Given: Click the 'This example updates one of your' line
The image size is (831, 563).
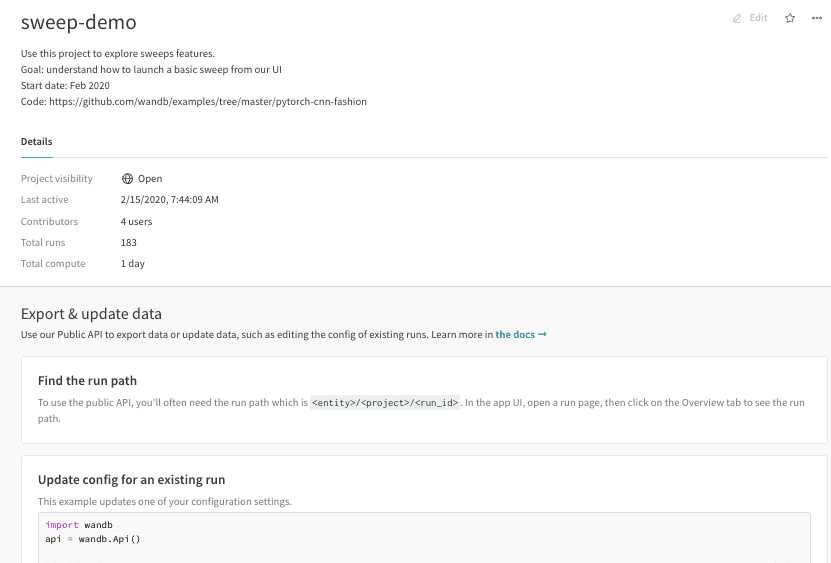Looking at the screenshot, I should [x=165, y=502].
